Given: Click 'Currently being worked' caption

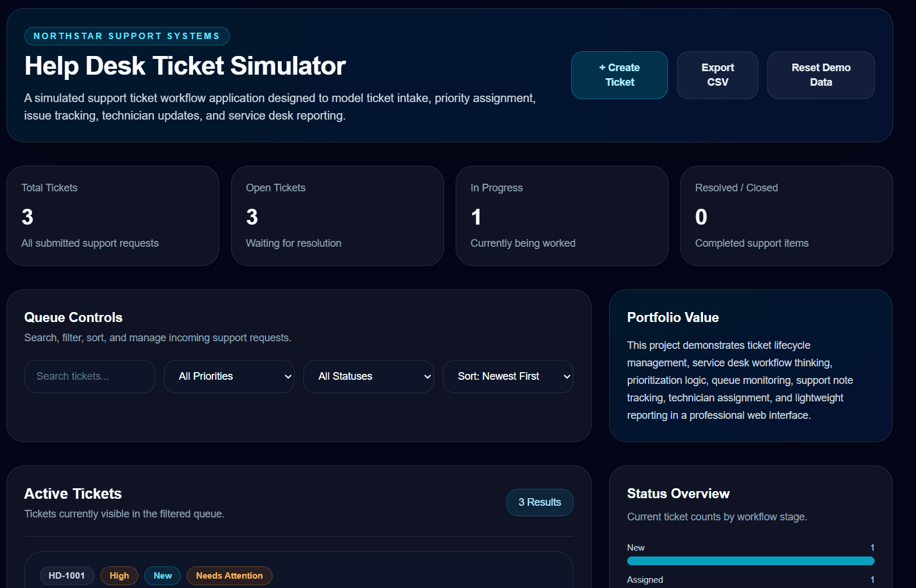Looking at the screenshot, I should [x=523, y=243].
